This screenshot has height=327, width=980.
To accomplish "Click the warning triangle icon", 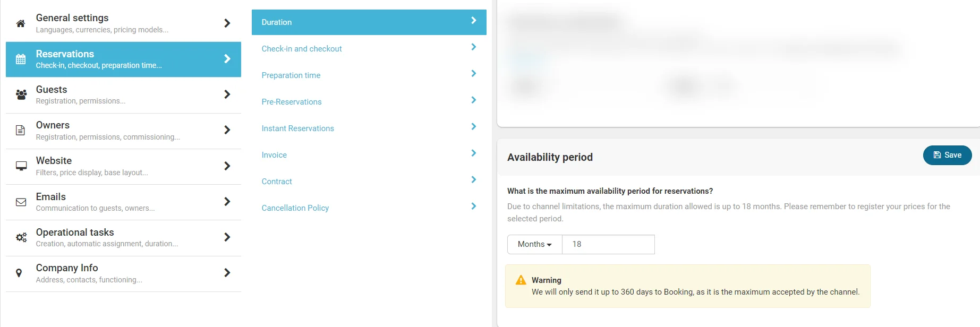I will [521, 280].
